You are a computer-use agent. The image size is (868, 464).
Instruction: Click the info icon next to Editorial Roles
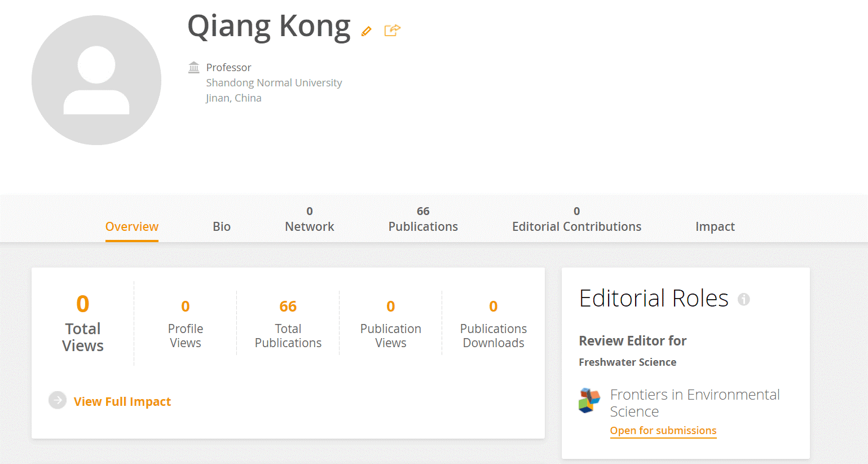click(744, 299)
